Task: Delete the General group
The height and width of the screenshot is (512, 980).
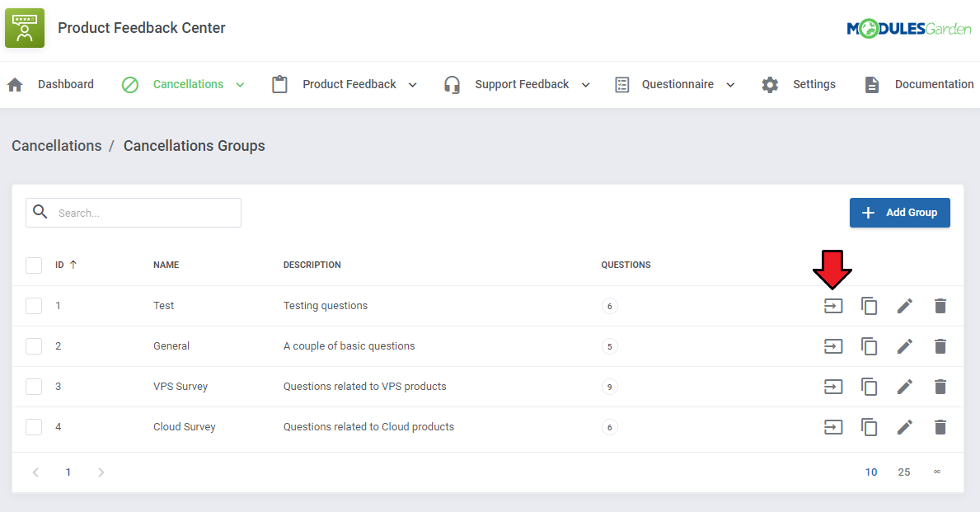Action: [940, 346]
